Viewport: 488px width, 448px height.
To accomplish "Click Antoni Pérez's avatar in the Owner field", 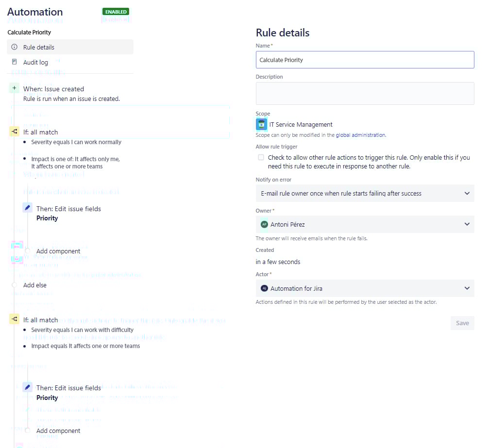I will (265, 224).
